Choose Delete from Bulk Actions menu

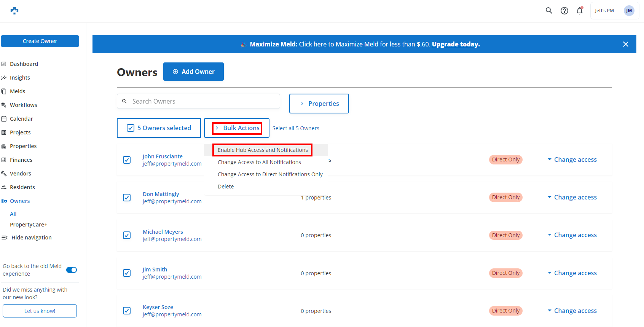pos(226,187)
